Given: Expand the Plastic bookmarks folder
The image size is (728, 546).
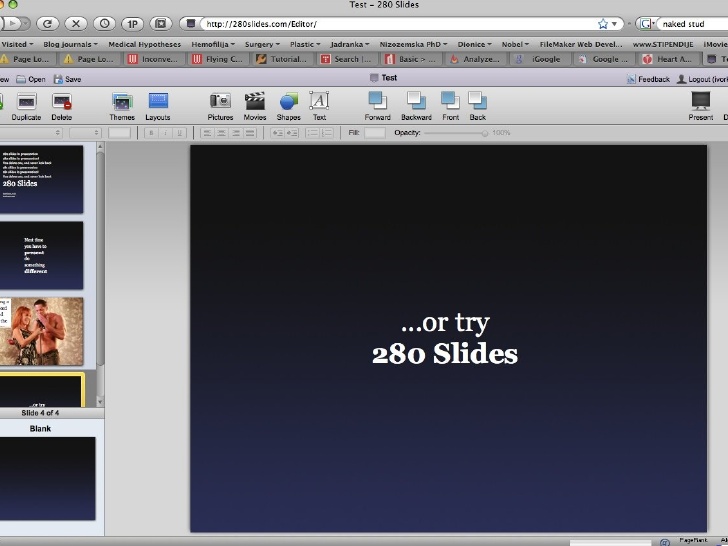Looking at the screenshot, I should [x=305, y=44].
